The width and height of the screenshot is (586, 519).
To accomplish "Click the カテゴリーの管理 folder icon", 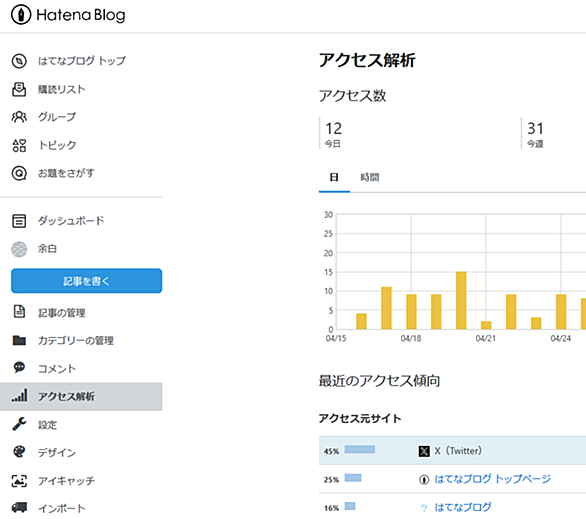I will pos(19,340).
